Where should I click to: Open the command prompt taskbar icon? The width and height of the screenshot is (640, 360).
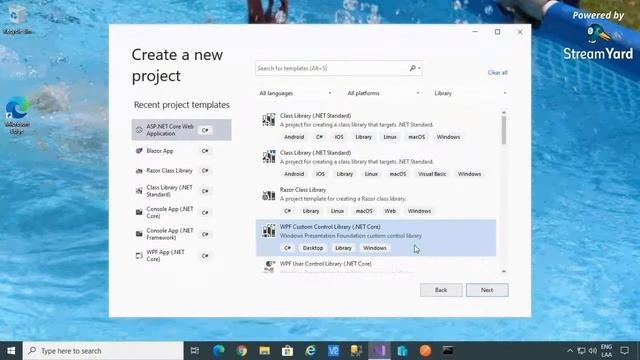[x=448, y=351]
